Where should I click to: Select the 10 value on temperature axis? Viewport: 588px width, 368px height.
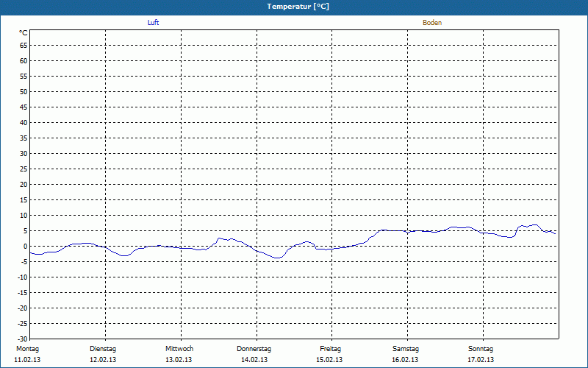point(24,216)
